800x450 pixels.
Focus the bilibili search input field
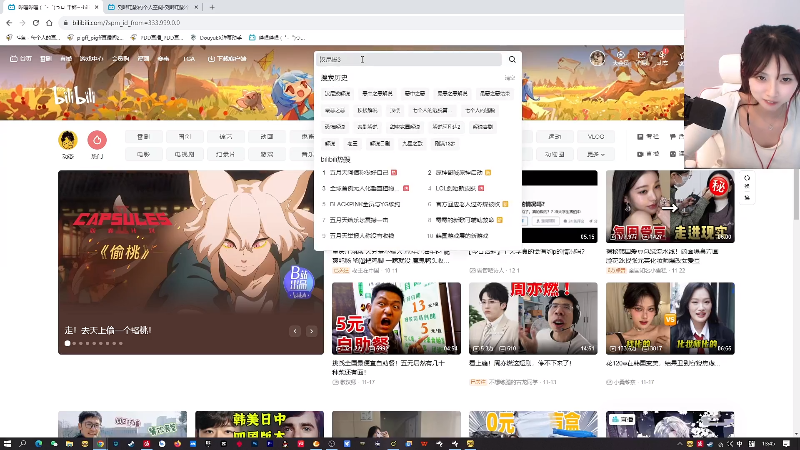408,59
